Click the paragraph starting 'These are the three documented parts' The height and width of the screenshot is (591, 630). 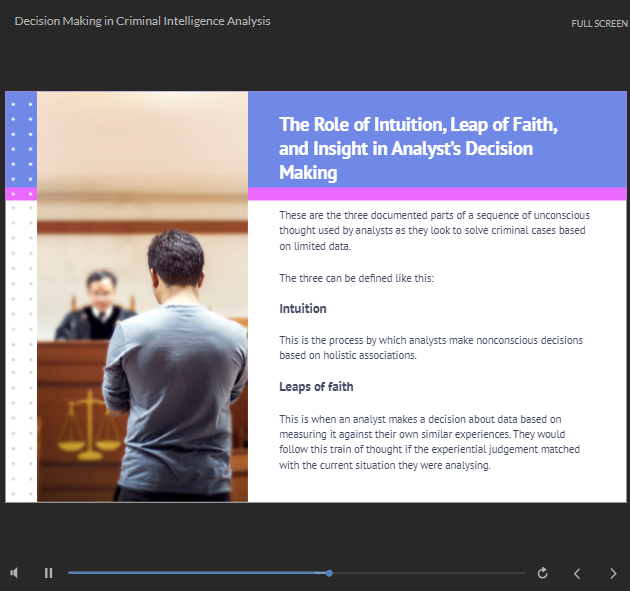[x=434, y=230]
